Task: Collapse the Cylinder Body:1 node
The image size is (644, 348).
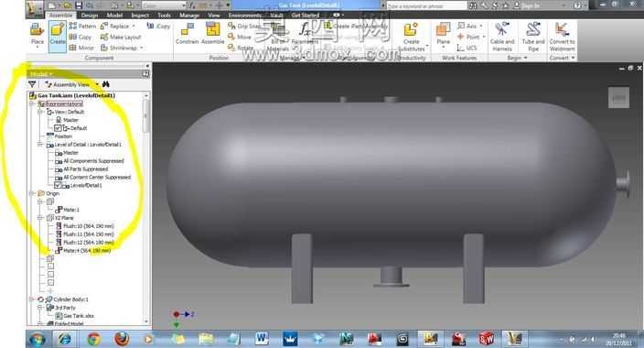Action: [32, 299]
